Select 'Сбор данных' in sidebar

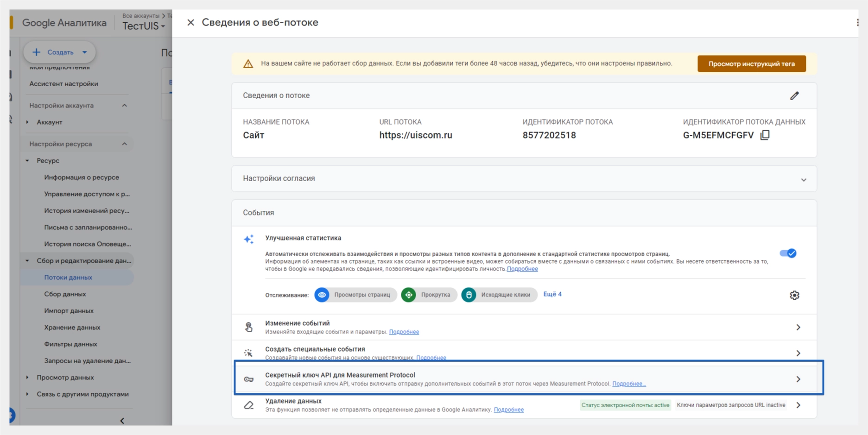point(65,294)
